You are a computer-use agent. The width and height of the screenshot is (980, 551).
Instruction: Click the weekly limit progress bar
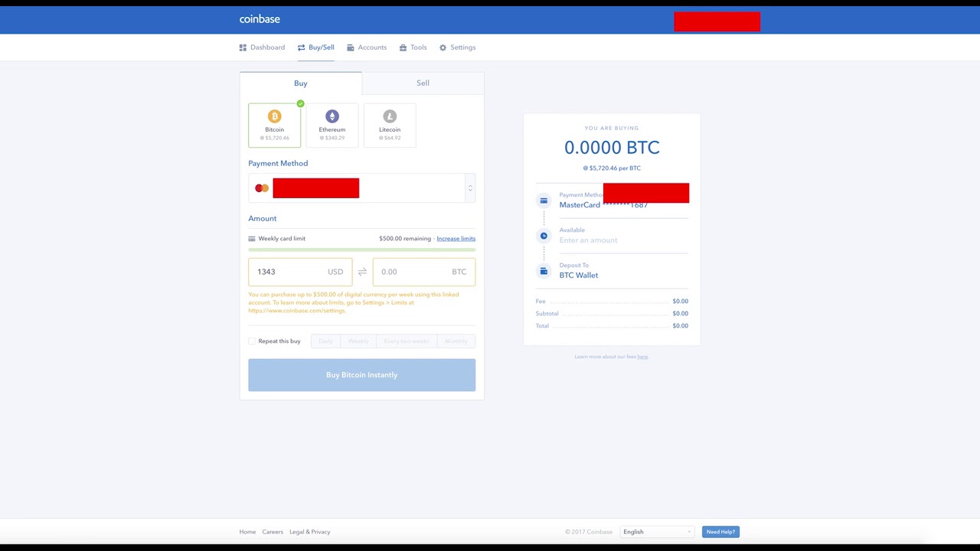pos(361,249)
